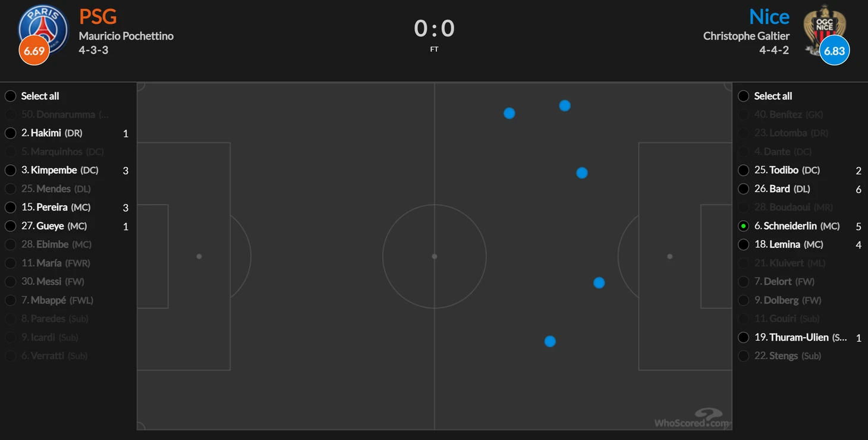868x440 pixels.
Task: Select Hakimi (DR) from the PSG list
Action: (x=52, y=133)
